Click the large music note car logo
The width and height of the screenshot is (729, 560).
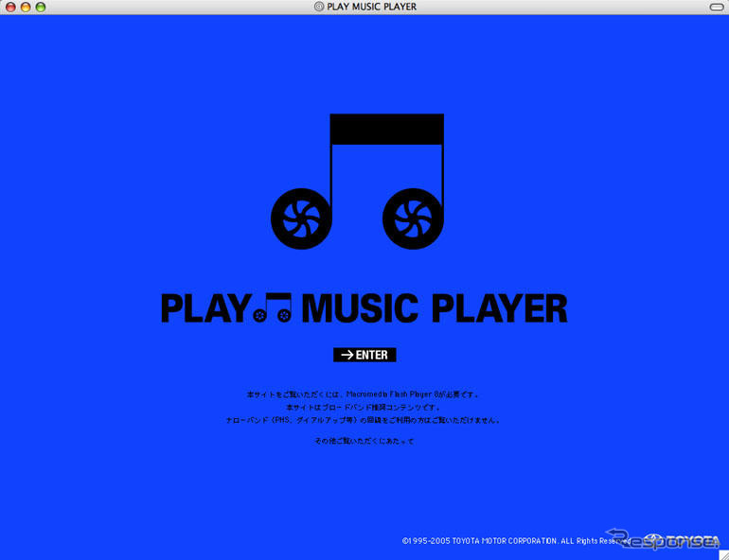[357, 182]
